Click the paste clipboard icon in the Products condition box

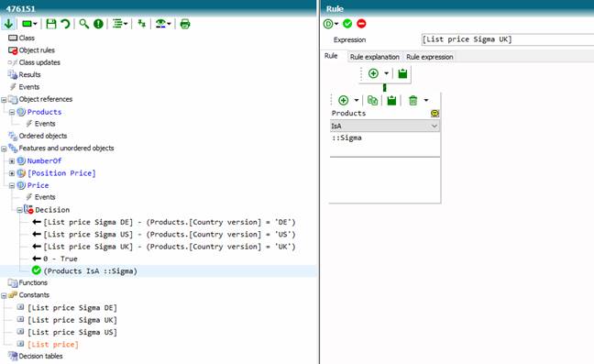click(391, 100)
